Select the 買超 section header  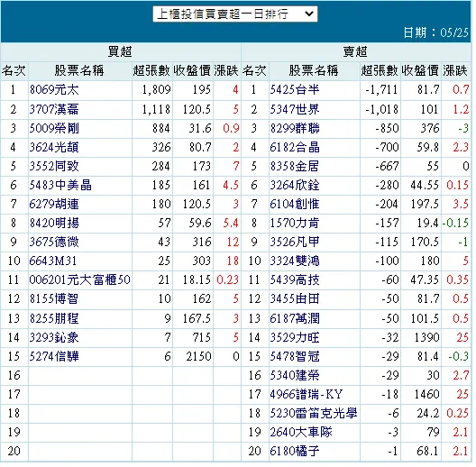tap(120, 51)
